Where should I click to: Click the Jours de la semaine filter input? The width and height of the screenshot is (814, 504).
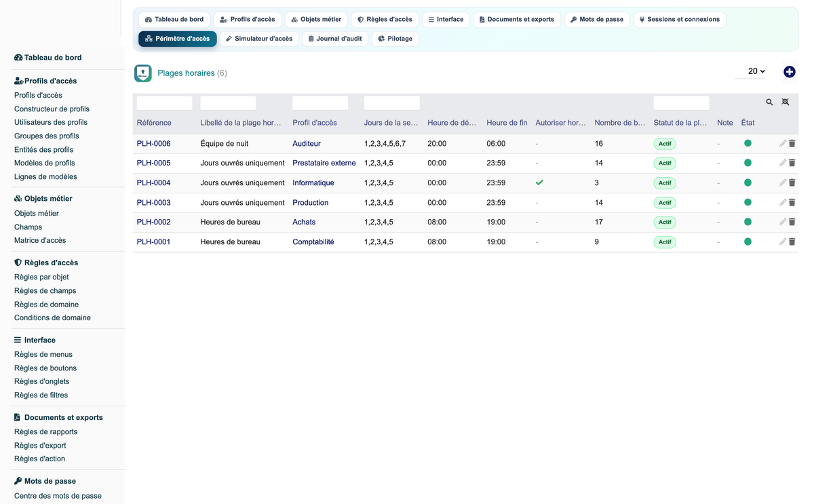coord(392,103)
